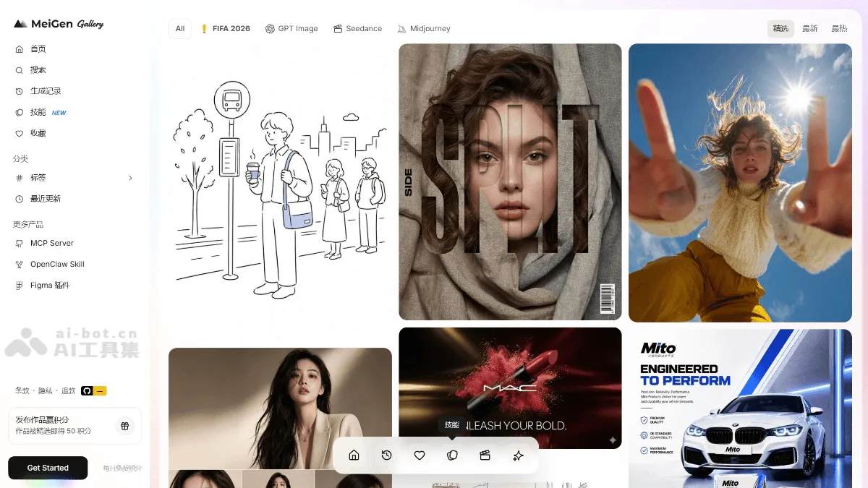Viewport: 868px width, 488px height.
Task: Sort gallery by 最新
Action: (x=810, y=29)
